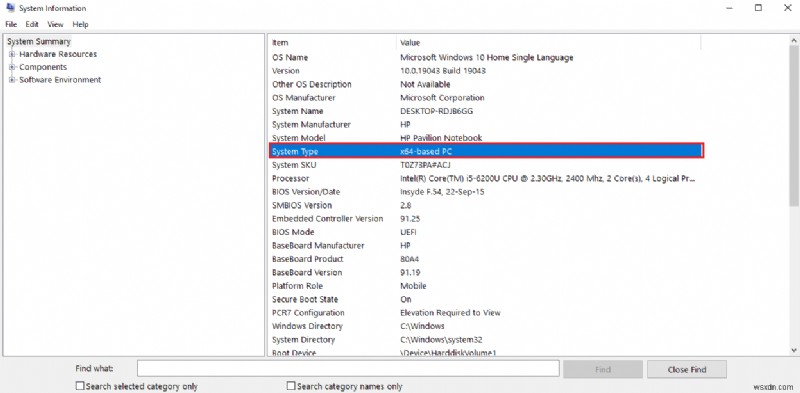Select Software Environment tree item
The width and height of the screenshot is (800, 393).
pos(60,80)
